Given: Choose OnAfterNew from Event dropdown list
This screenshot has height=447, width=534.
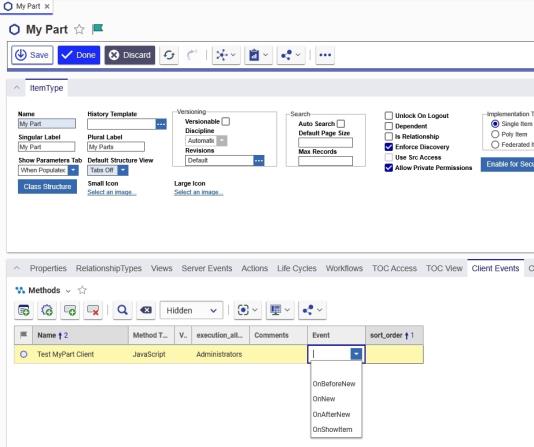Looking at the screenshot, I should (x=331, y=414).
